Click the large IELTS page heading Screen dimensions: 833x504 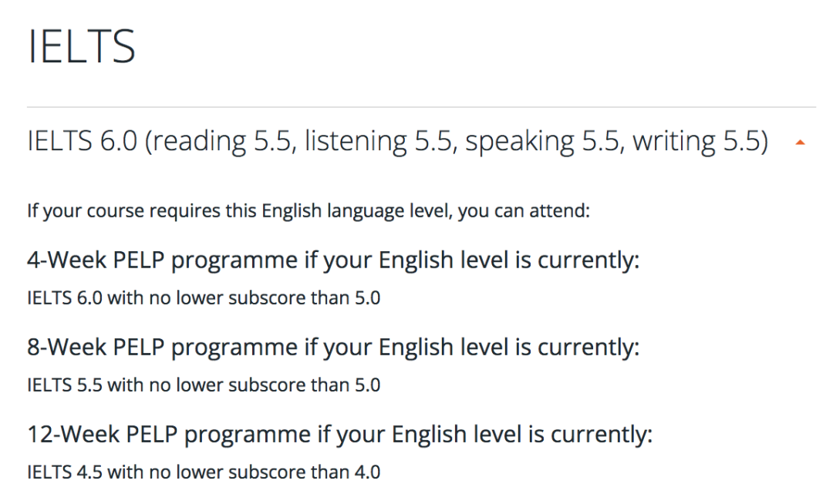(x=82, y=47)
